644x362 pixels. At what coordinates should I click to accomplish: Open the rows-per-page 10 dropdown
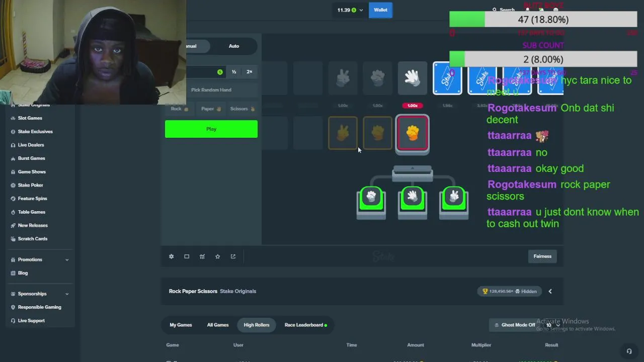552,325
